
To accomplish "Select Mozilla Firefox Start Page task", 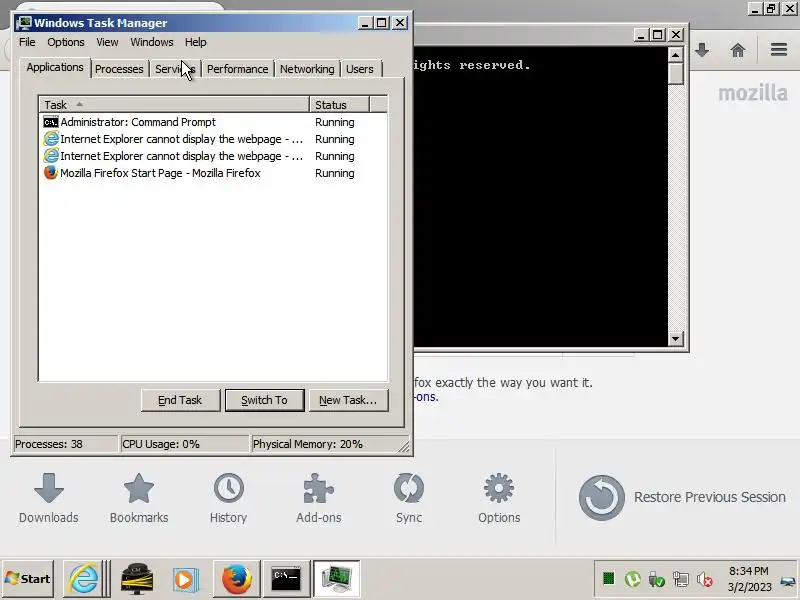I will coord(213,173).
